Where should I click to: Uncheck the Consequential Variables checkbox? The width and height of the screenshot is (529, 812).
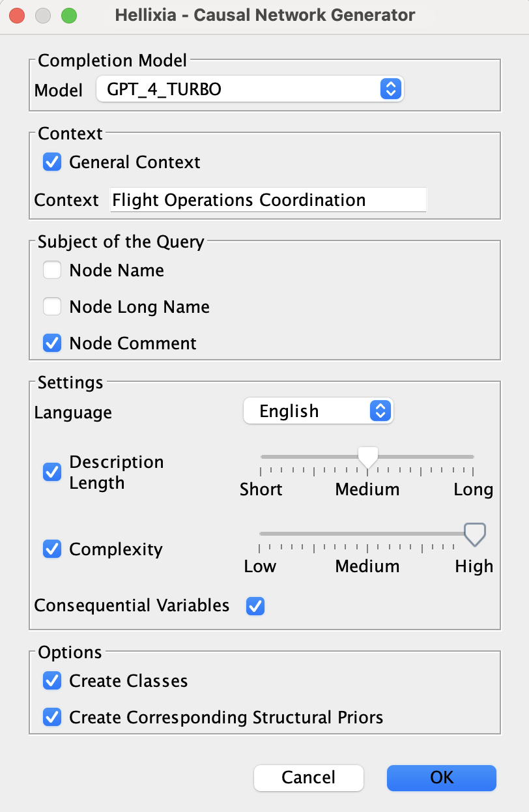pyautogui.click(x=255, y=606)
